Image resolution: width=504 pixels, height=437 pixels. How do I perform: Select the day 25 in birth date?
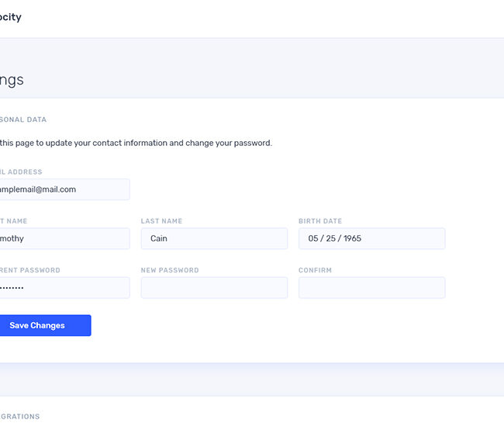coord(332,238)
